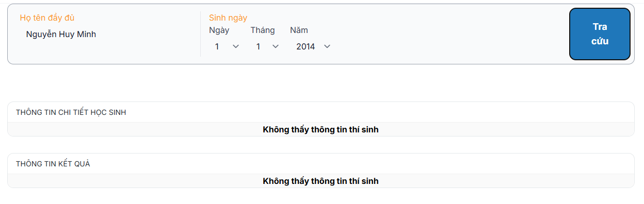
Task: Select the value 1 in the day selector
Action: point(217,46)
